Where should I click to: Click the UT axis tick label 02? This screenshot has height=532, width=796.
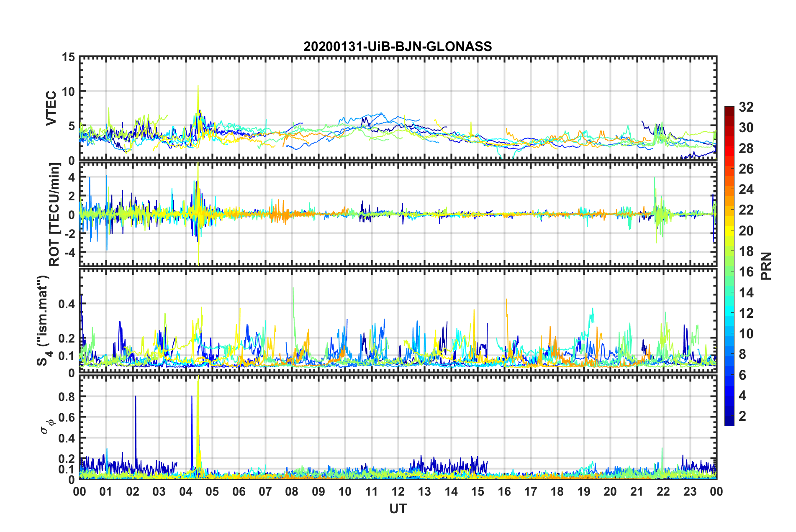[133, 491]
